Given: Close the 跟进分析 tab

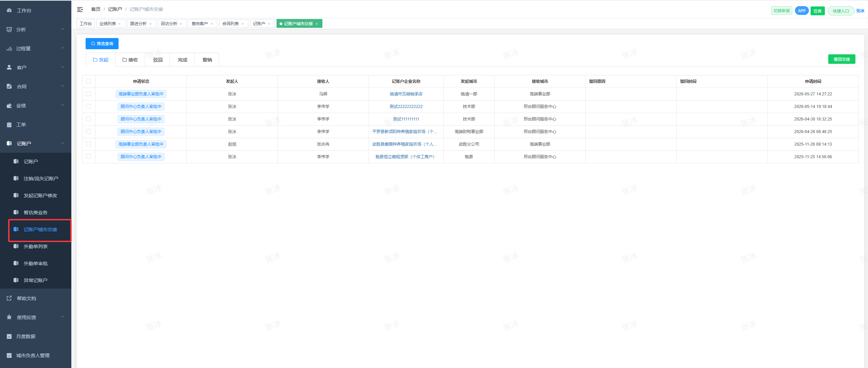Looking at the screenshot, I should (150, 24).
